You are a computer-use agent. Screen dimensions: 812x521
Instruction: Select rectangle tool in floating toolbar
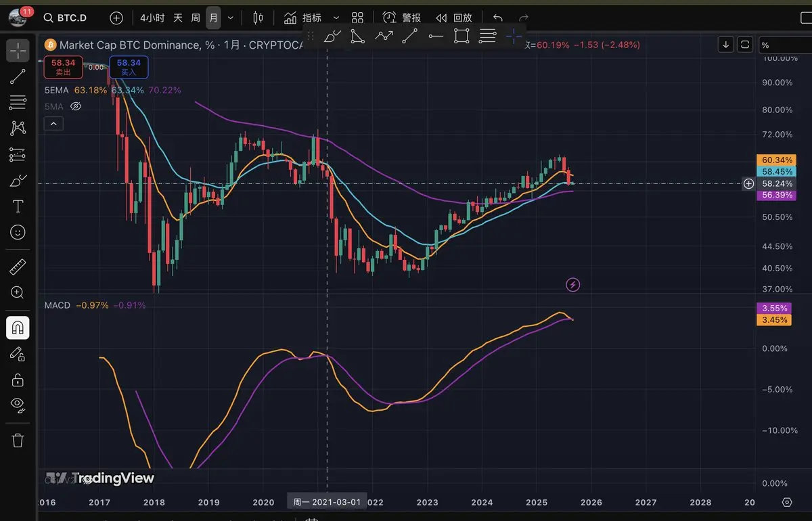point(461,37)
